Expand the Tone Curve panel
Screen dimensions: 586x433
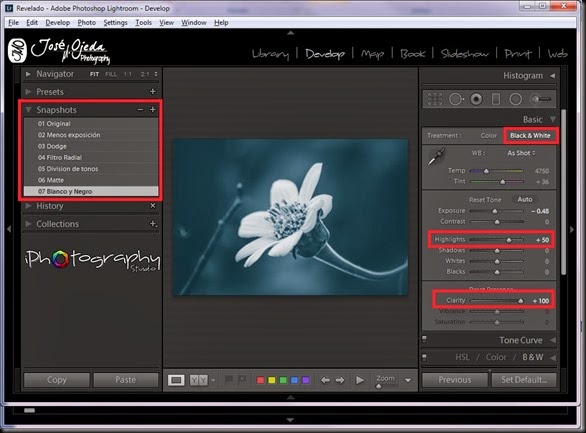pos(553,340)
